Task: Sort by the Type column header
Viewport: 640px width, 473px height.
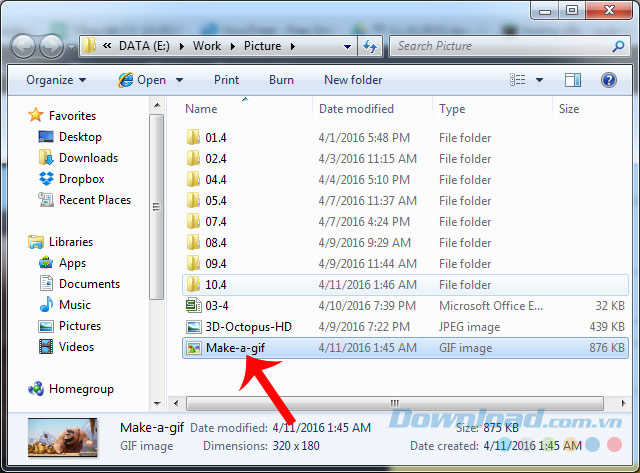Action: 493,109
